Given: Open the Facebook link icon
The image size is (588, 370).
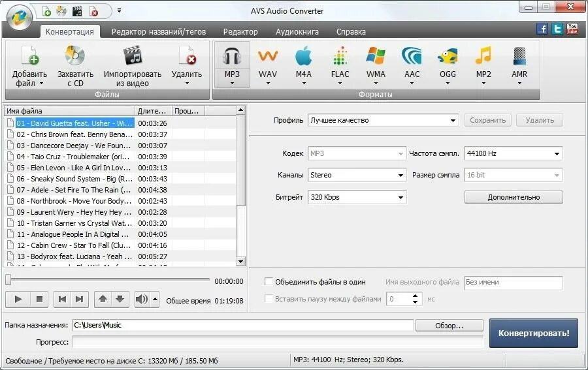Looking at the screenshot, I should (542, 29).
